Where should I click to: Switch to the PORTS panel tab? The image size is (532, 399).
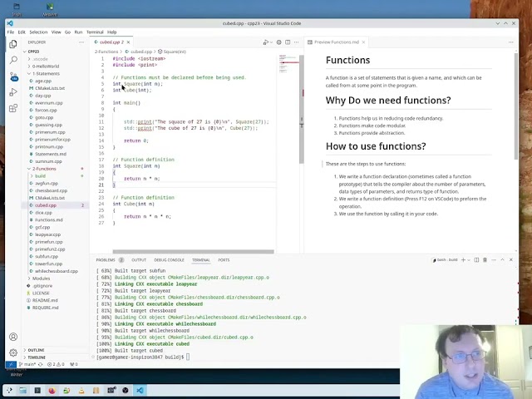point(224,260)
